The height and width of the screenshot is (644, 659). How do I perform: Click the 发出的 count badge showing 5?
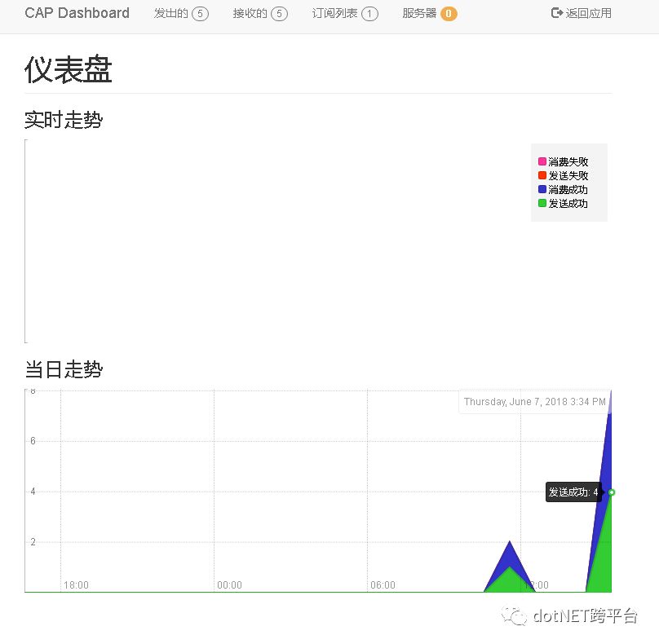tap(200, 13)
